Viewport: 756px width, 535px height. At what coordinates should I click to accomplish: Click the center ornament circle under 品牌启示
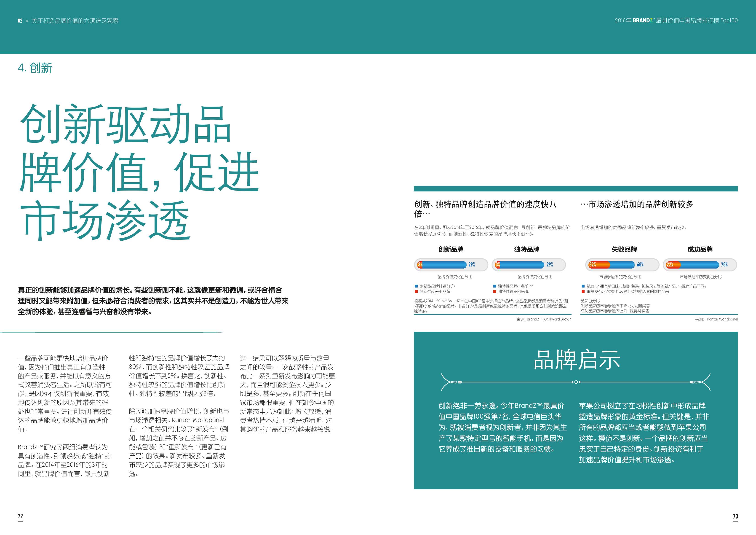coord(576,382)
